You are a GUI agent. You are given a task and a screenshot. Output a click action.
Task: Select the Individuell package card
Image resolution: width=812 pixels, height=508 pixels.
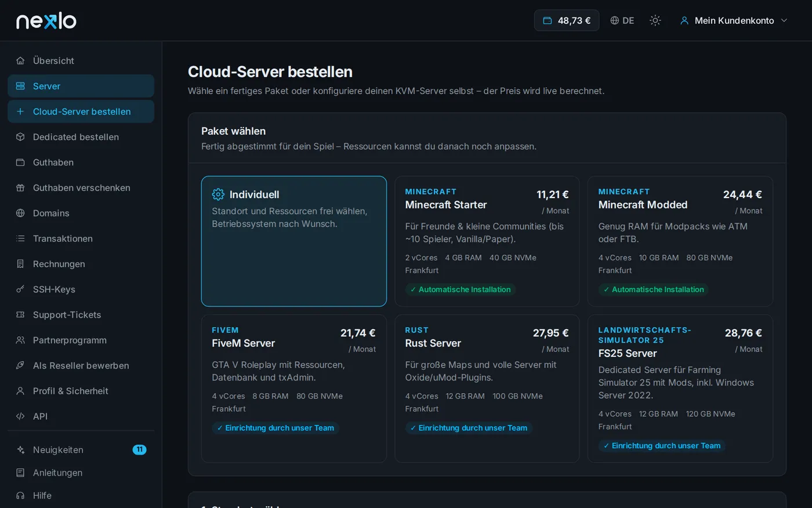[294, 241]
